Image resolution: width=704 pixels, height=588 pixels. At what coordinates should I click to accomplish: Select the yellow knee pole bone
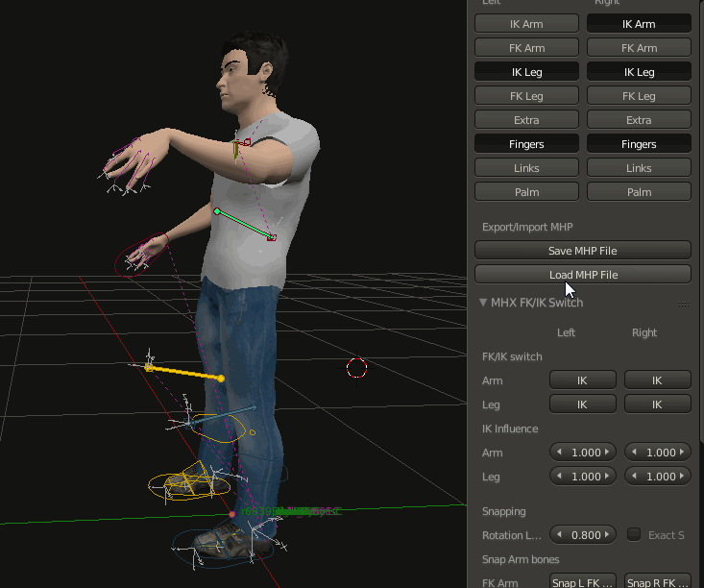coord(185,374)
